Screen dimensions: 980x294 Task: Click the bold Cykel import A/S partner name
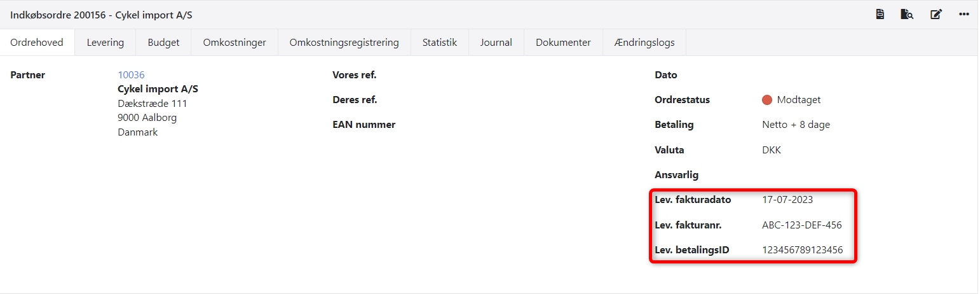[158, 89]
